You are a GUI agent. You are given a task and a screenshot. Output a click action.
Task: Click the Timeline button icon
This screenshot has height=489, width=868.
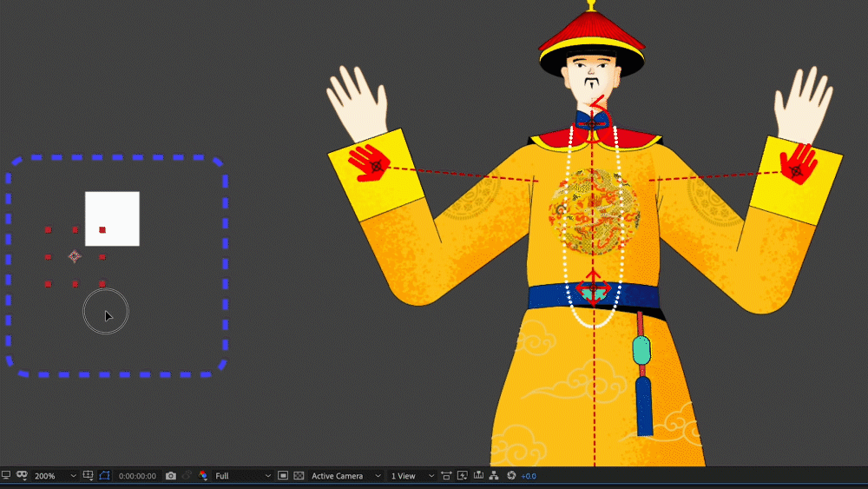[478, 476]
